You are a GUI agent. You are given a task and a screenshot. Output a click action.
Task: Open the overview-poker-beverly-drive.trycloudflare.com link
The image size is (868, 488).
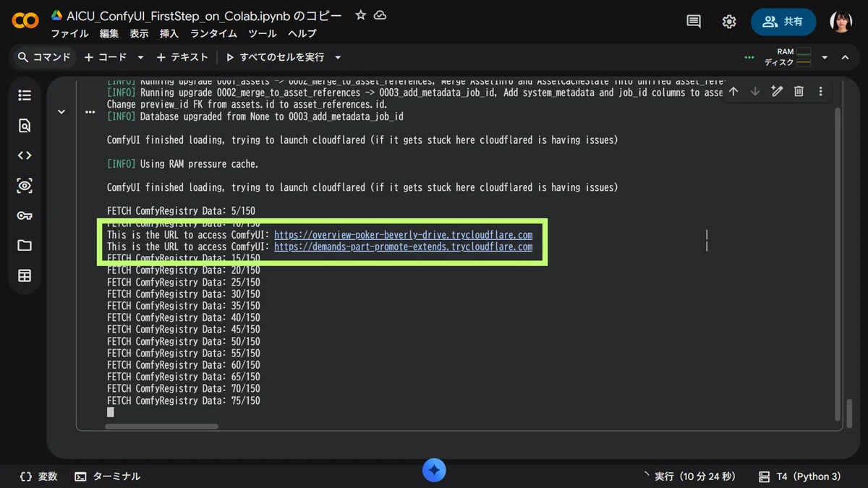404,235
